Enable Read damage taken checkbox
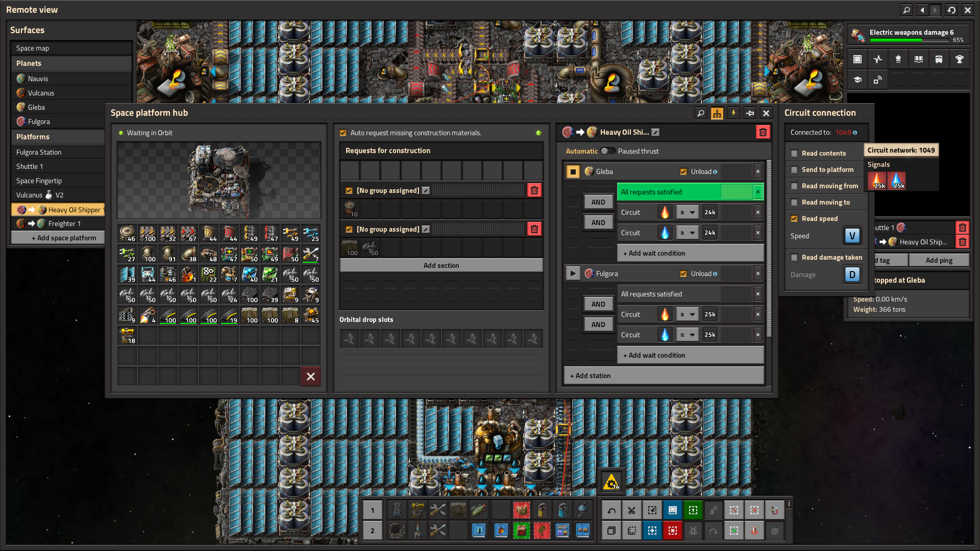Image resolution: width=980 pixels, height=551 pixels. (x=794, y=257)
